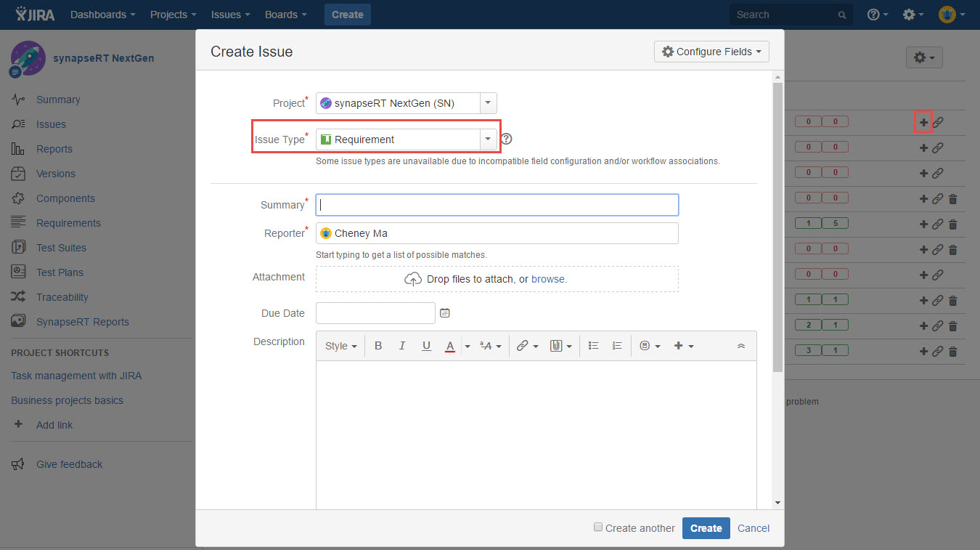The width and height of the screenshot is (980, 550).
Task: Open the administration gear menu in the top bar
Action: pos(912,15)
